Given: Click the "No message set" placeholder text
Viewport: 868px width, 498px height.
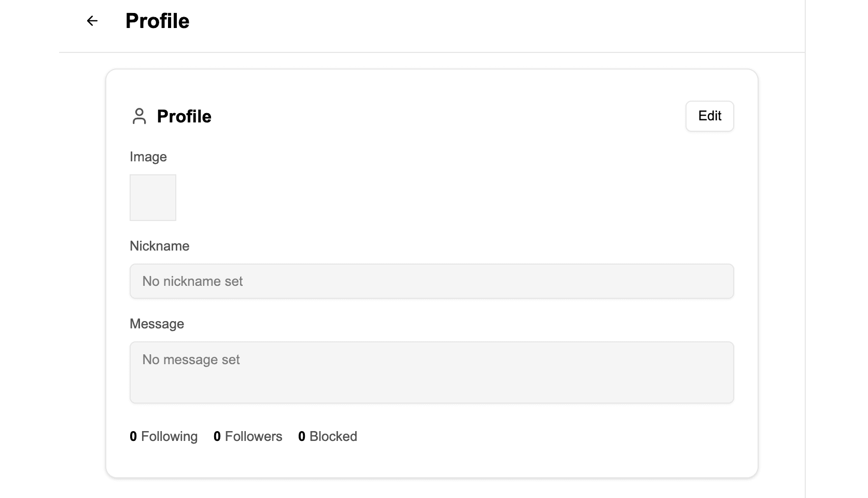Looking at the screenshot, I should [x=191, y=359].
